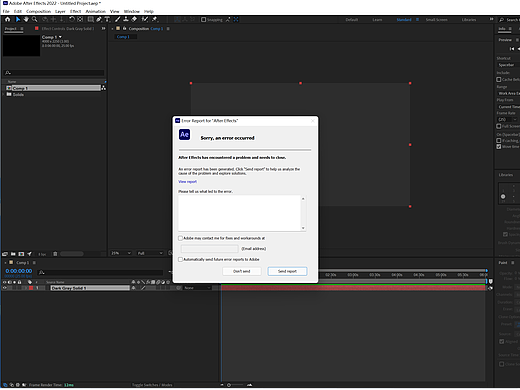
Task: Switch to the Learn workspace
Action: 377,20
